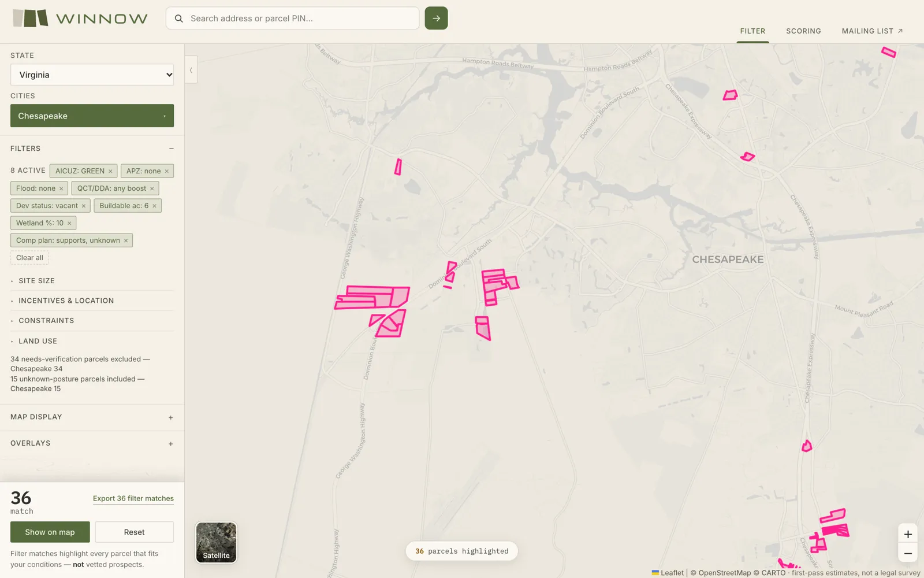Image resolution: width=924 pixels, height=578 pixels.
Task: Open the Mailing List tab
Action: tap(872, 31)
